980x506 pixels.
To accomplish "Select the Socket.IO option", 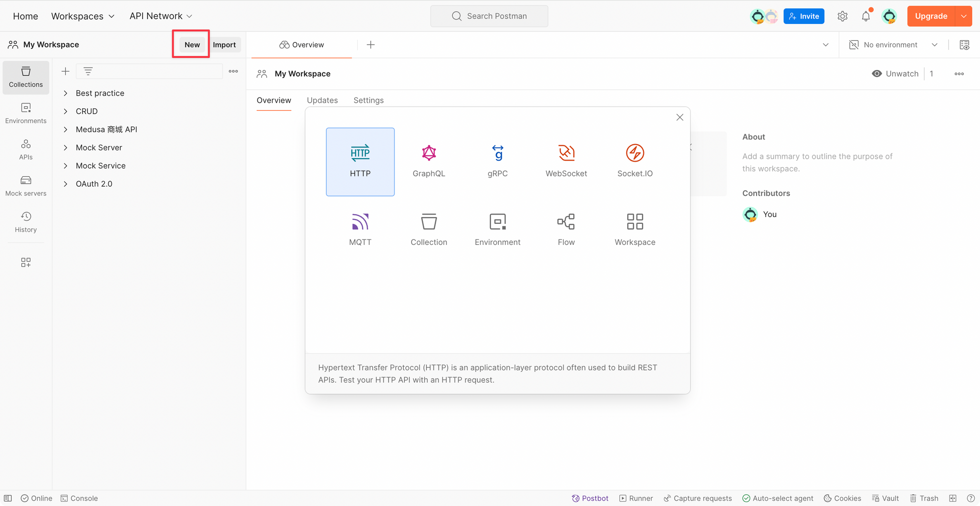I will (x=635, y=162).
